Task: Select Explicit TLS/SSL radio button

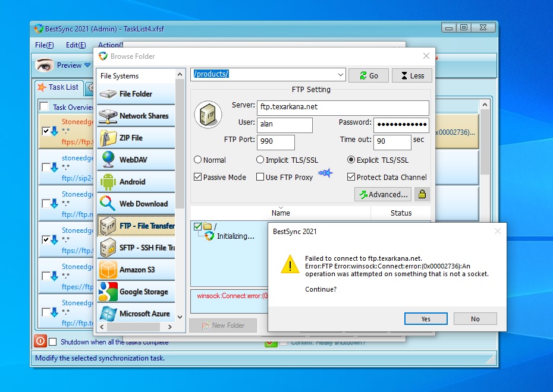Action: tap(351, 160)
